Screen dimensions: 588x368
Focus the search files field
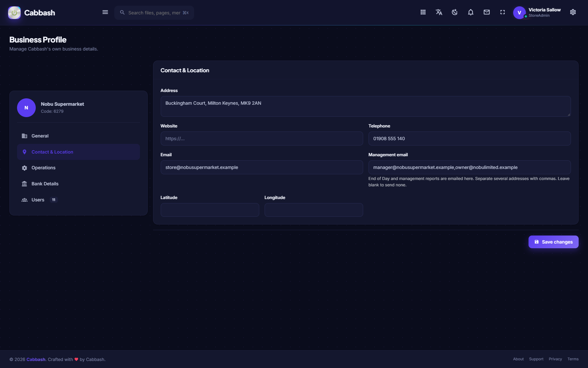pyautogui.click(x=154, y=13)
